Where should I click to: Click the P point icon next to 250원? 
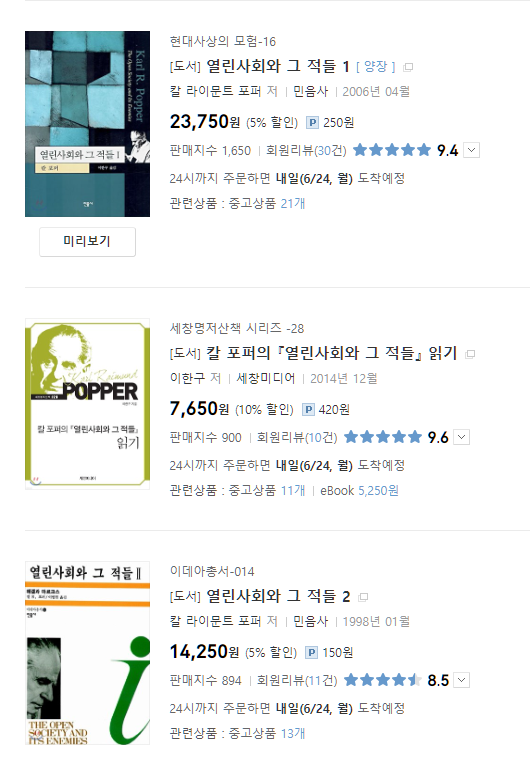point(312,123)
